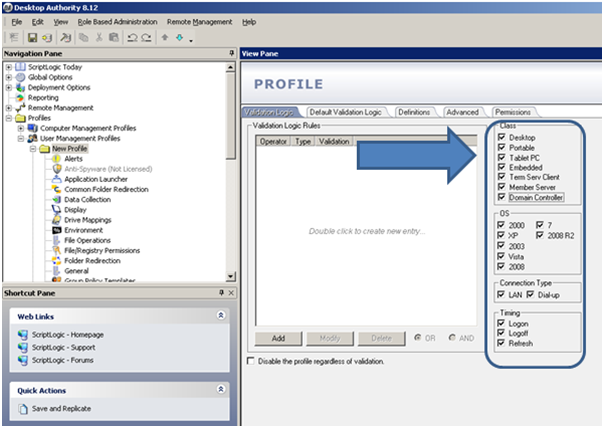The image size is (604, 426).
Task: Collapse the New Profile folder
Action: pos(33,149)
